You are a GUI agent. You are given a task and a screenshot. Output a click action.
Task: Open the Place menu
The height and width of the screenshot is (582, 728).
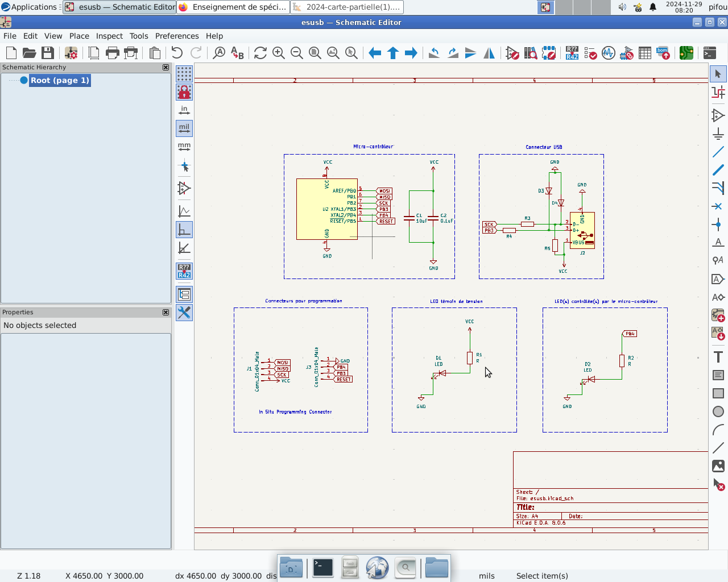coord(79,36)
